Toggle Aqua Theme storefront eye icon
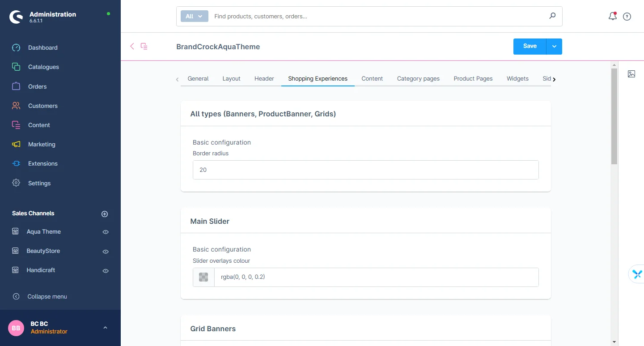Image resolution: width=644 pixels, height=346 pixels. (106, 232)
